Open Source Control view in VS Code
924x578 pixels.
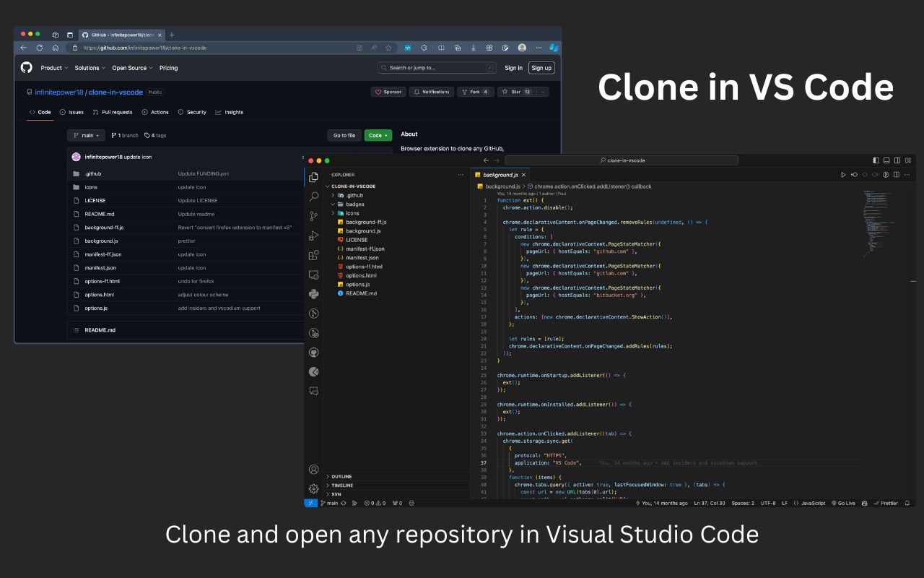click(313, 216)
